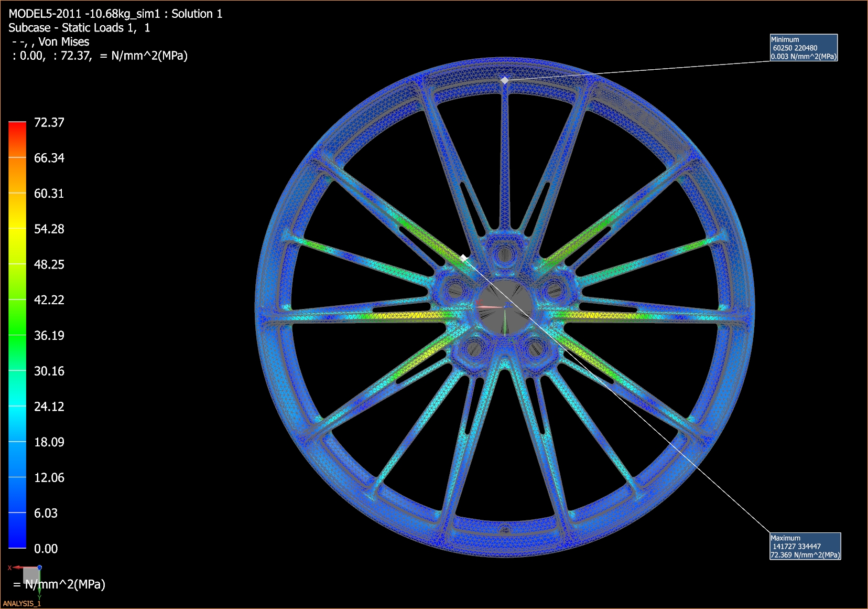
Task: Toggle selection of the Minimum result label box
Action: coord(804,48)
